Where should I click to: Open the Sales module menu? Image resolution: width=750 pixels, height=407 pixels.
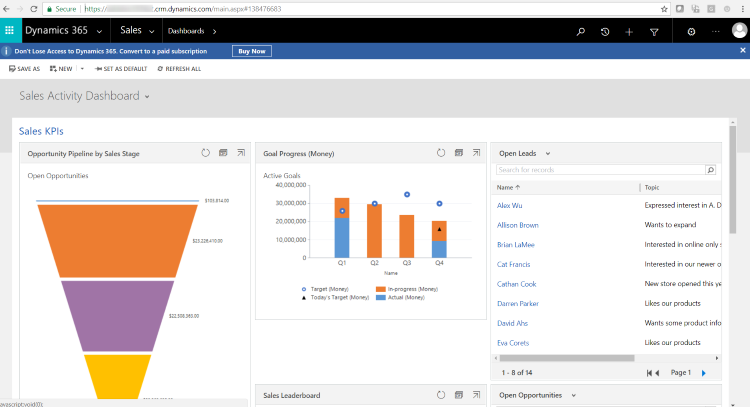(137, 31)
